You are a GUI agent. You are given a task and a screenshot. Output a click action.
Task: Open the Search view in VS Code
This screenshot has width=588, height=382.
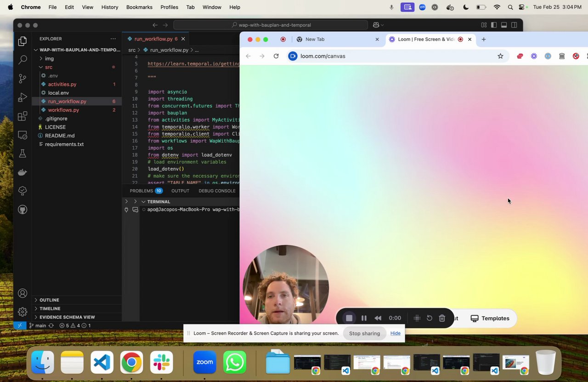(x=22, y=60)
